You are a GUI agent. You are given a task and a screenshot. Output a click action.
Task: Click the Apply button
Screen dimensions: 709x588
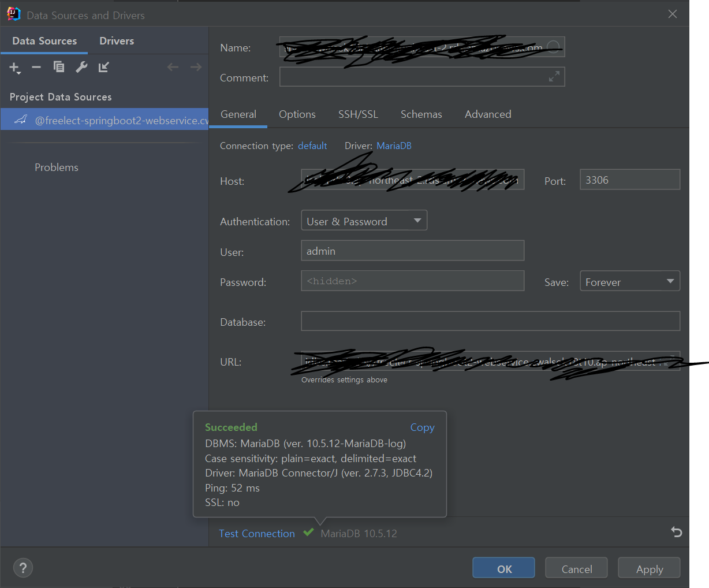coord(649,568)
